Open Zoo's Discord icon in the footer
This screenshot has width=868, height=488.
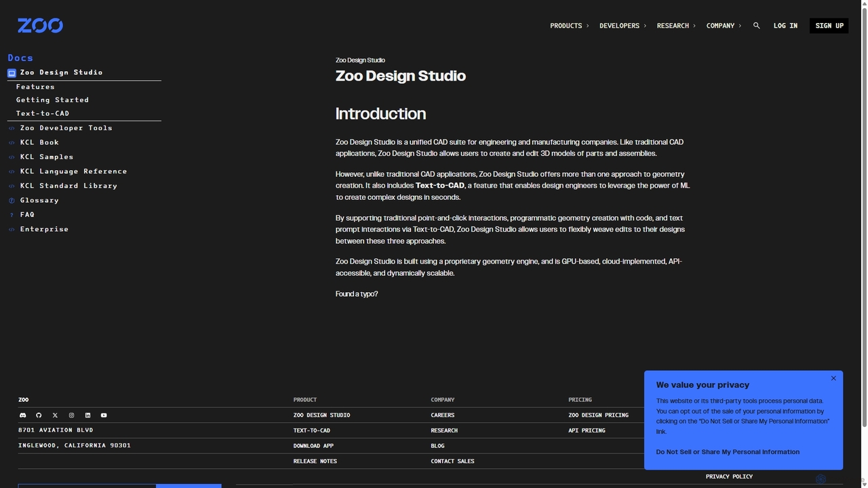(x=22, y=415)
